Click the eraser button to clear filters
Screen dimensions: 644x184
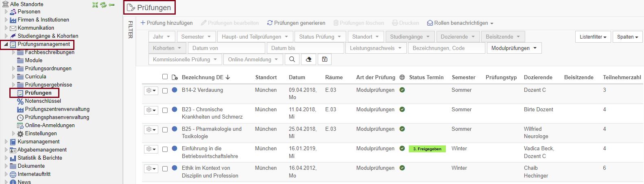pos(308,59)
